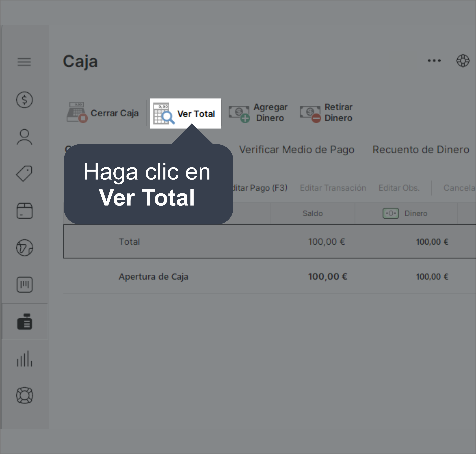Viewport: 476px width, 454px height.
Task: Select the Apertura de Caja row
Action: coord(153,276)
